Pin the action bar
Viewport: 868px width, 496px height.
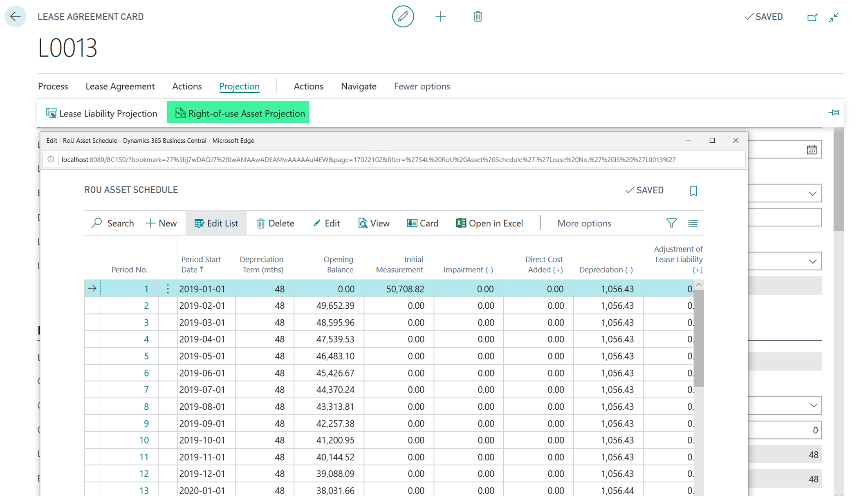click(x=834, y=112)
